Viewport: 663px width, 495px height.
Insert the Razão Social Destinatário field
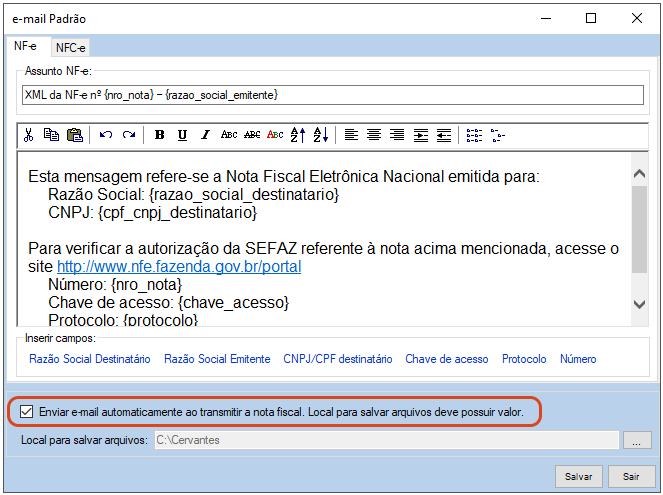coord(90,359)
